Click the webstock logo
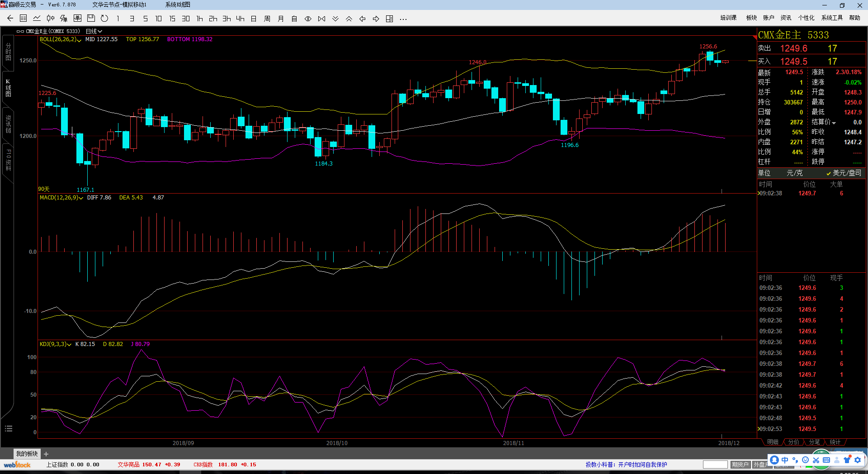The height and width of the screenshot is (474, 868). tap(17, 465)
